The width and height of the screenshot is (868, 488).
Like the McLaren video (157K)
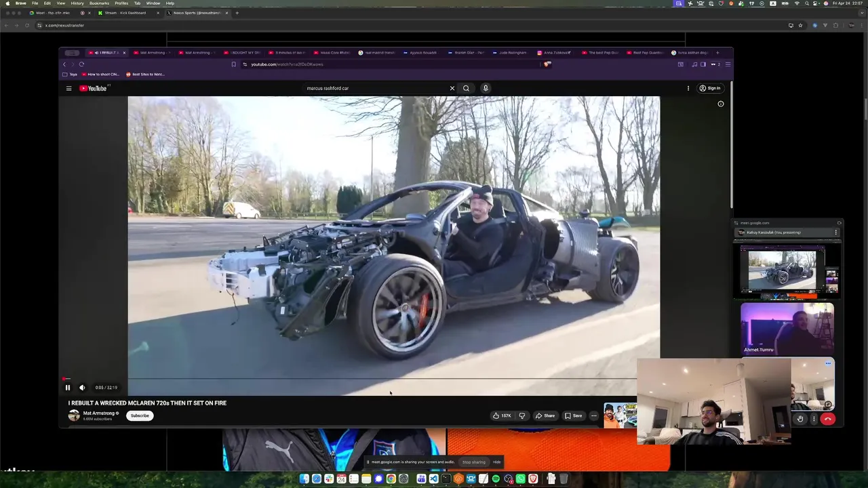tap(502, 415)
